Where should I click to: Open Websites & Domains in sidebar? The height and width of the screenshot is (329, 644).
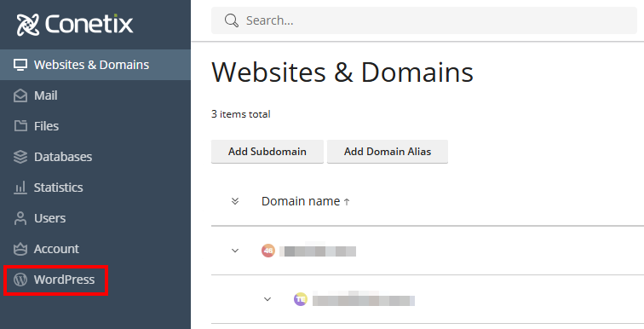(x=95, y=65)
